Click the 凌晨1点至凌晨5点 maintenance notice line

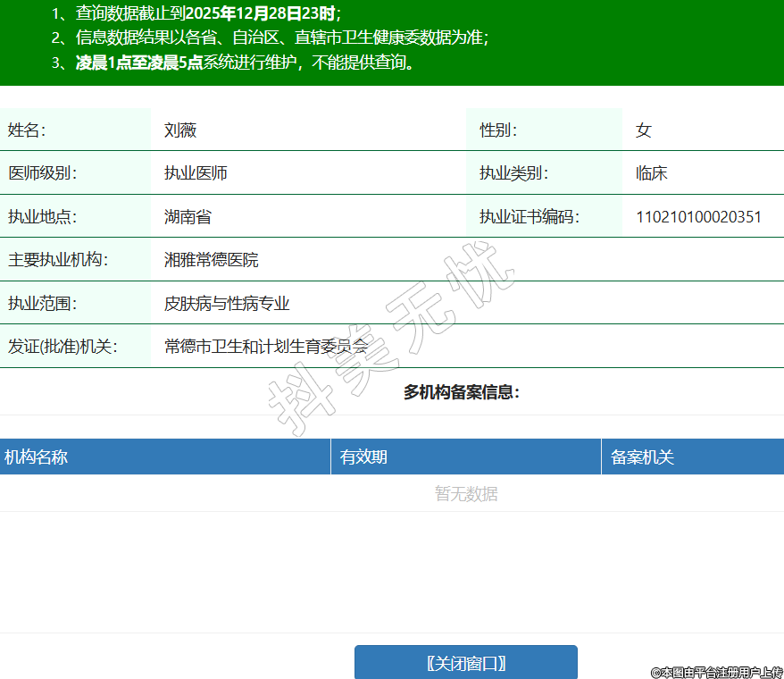pyautogui.click(x=139, y=63)
